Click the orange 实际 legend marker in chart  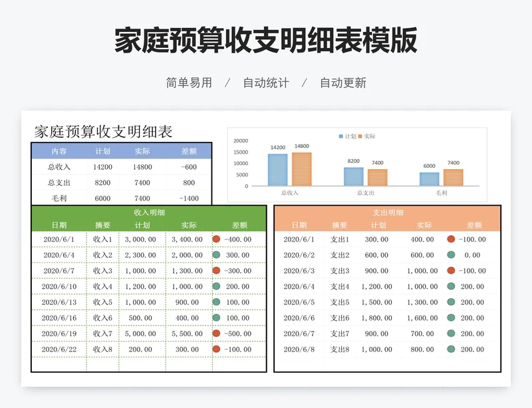[360, 136]
